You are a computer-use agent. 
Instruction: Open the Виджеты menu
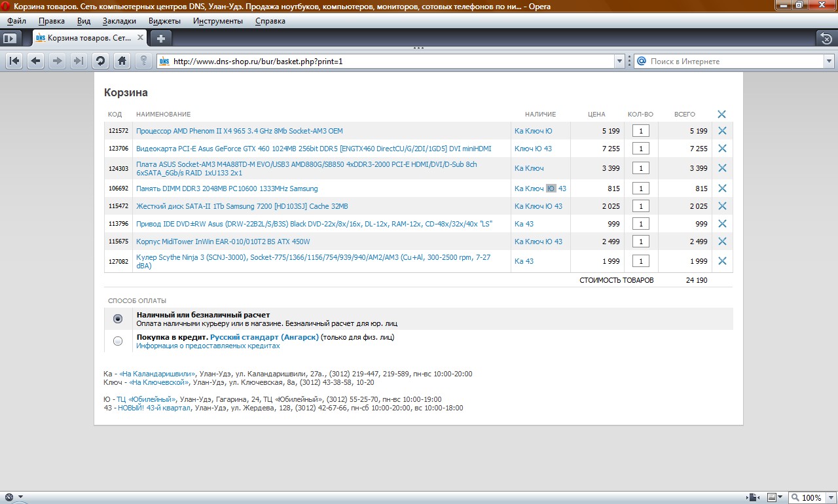164,21
